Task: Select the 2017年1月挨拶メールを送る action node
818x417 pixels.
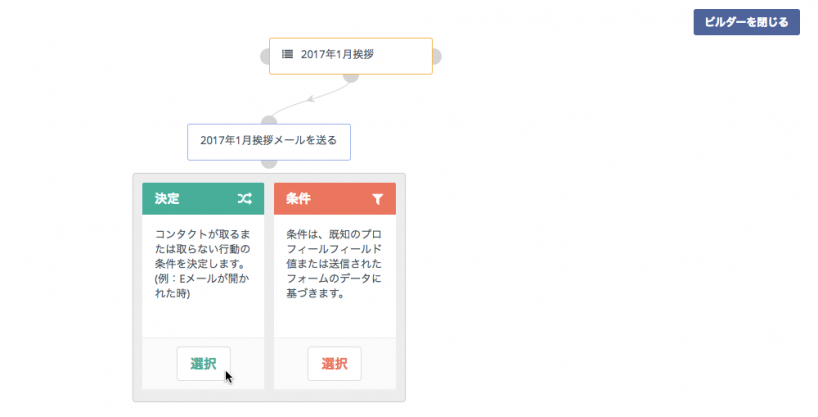Action: 268,141
